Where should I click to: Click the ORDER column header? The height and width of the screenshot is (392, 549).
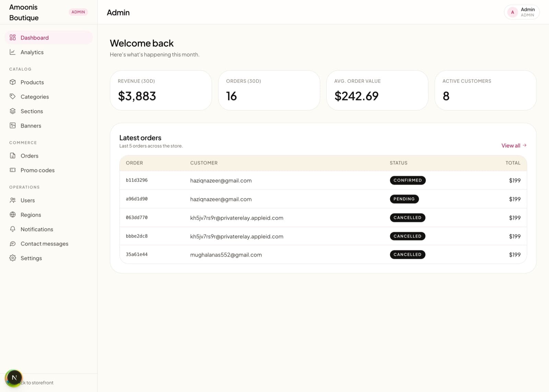click(134, 163)
